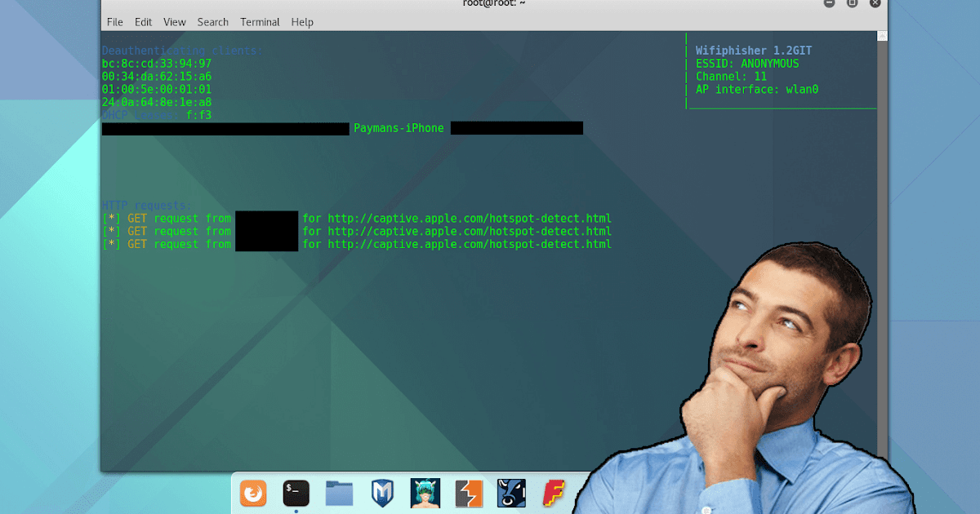Open the Files folder icon in dock
This screenshot has height=514, width=980.
[339, 493]
